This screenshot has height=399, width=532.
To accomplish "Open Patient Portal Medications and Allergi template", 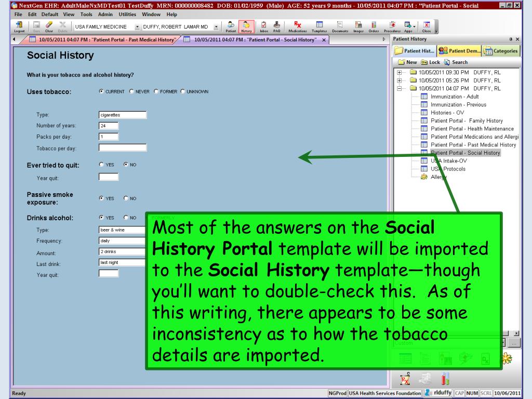I will 474,137.
